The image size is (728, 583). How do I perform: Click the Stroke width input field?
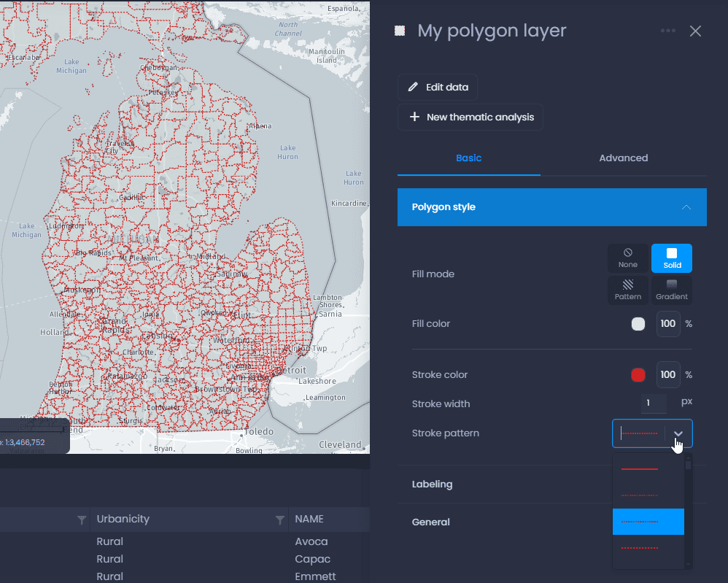click(654, 404)
